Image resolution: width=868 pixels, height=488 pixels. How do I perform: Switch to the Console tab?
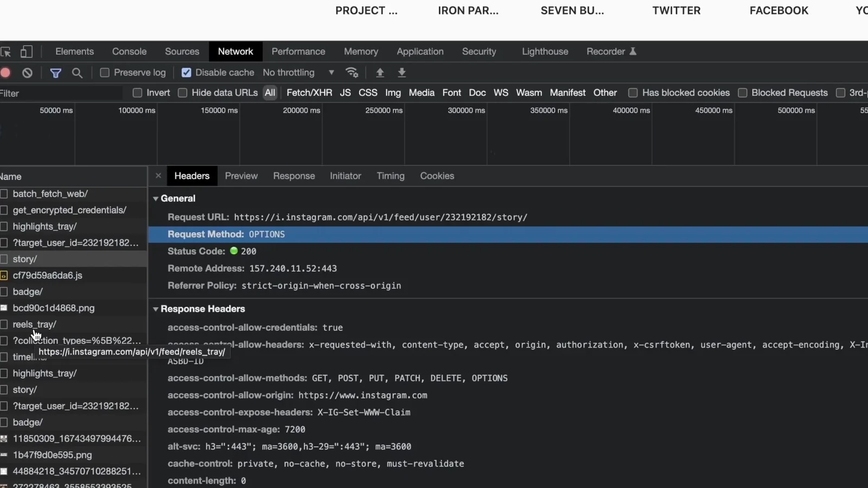pyautogui.click(x=129, y=52)
